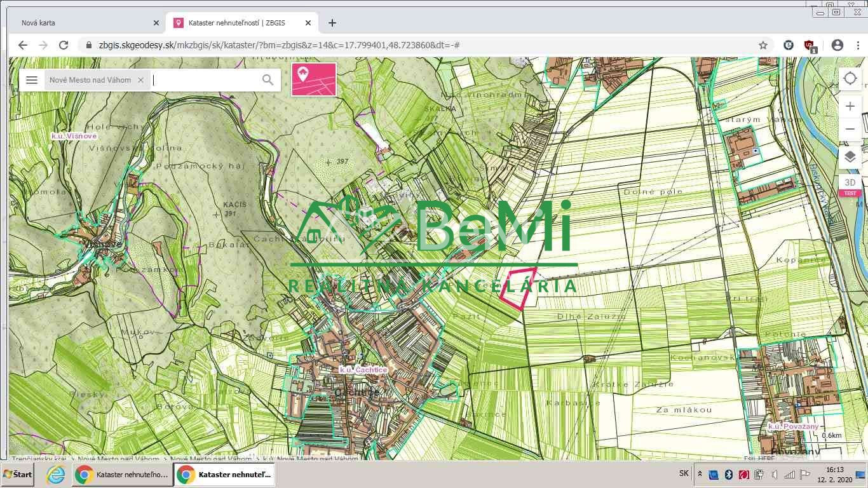The width and height of the screenshot is (868, 488).
Task: Open the network signal tray icon
Action: [790, 474]
